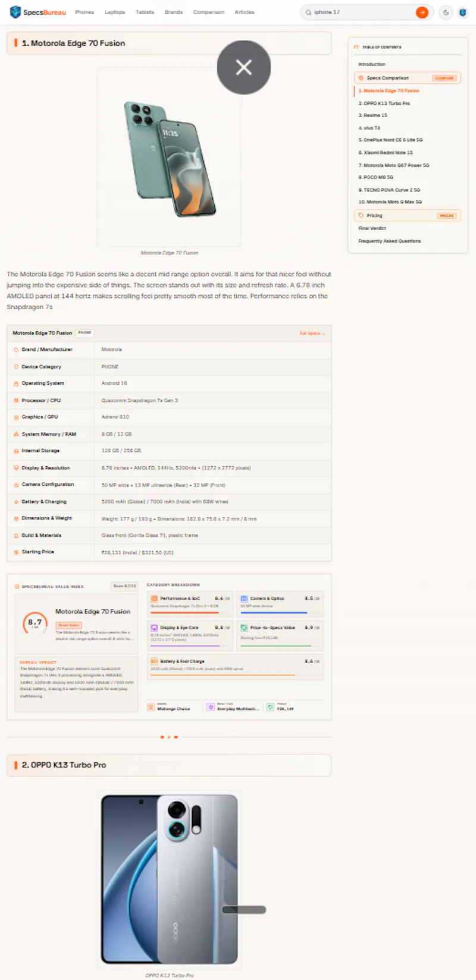Jump to 7. Motorola Moto G67 Power 5G

pyautogui.click(x=394, y=165)
